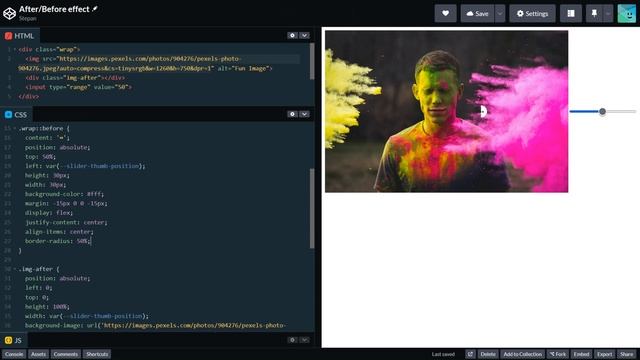
Task: Open the Comments panel
Action: click(x=65, y=354)
